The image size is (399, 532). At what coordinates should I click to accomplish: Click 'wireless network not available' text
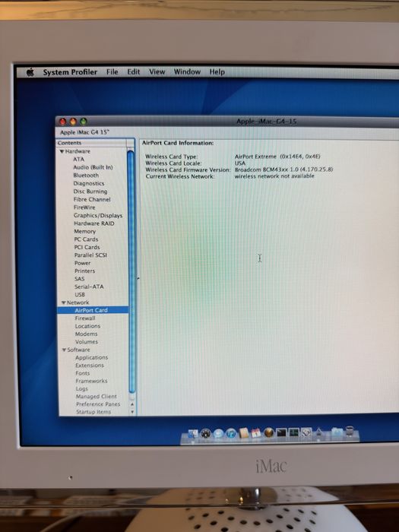coord(274,176)
